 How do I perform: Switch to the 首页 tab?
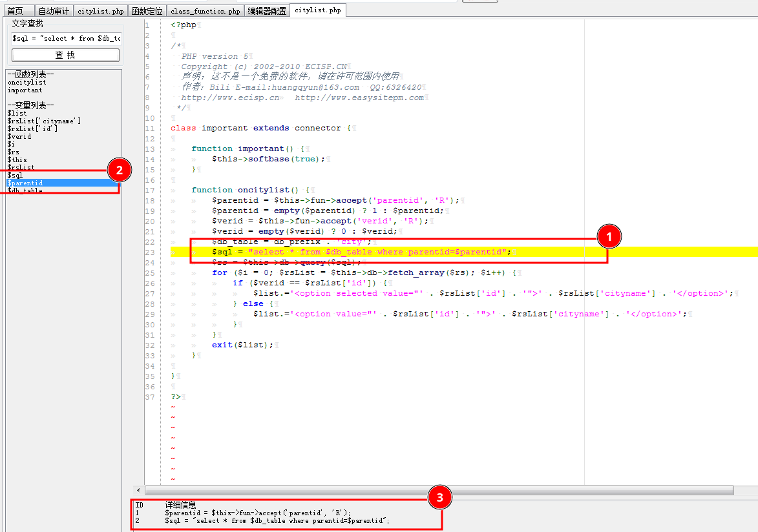[x=15, y=11]
